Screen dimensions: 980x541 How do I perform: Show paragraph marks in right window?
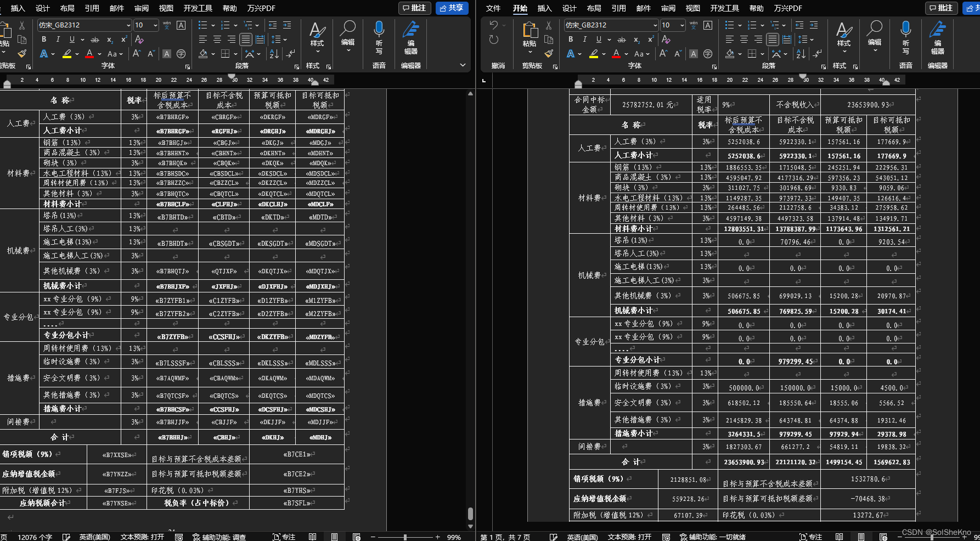(818, 54)
